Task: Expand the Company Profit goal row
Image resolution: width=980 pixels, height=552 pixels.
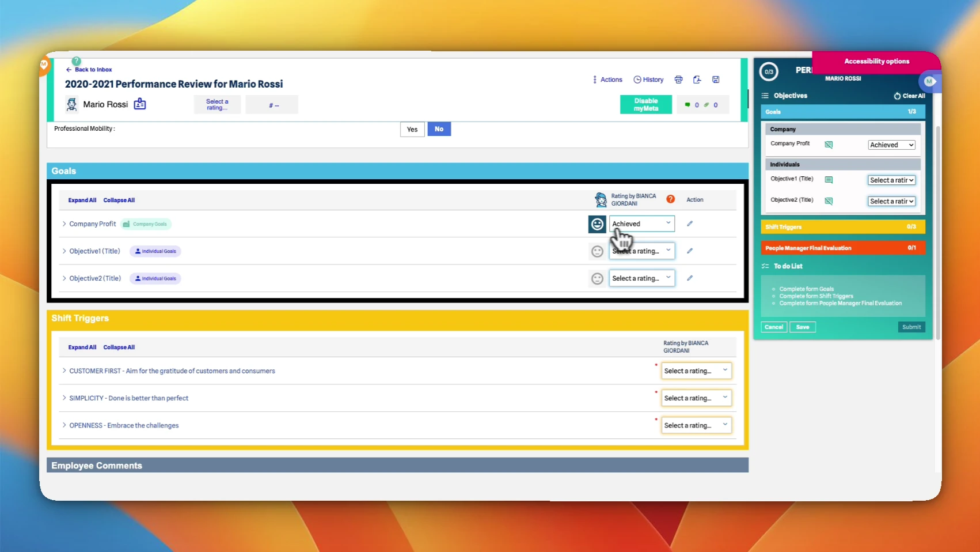Action: click(x=64, y=224)
